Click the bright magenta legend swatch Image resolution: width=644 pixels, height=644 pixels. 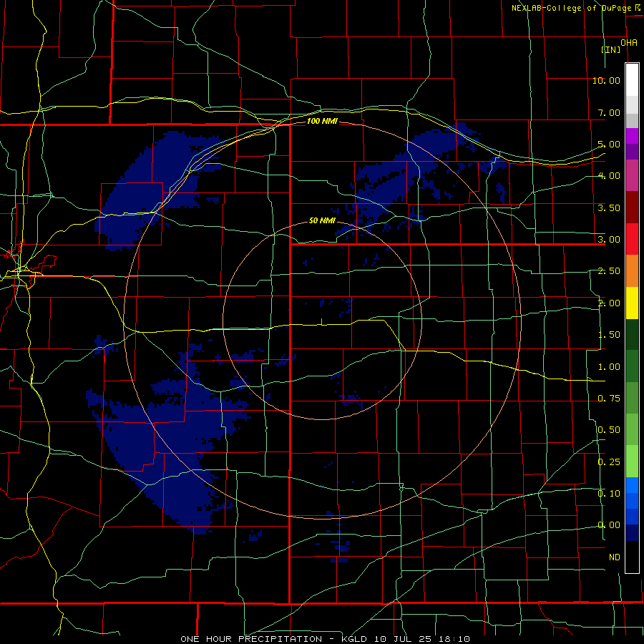[632, 136]
